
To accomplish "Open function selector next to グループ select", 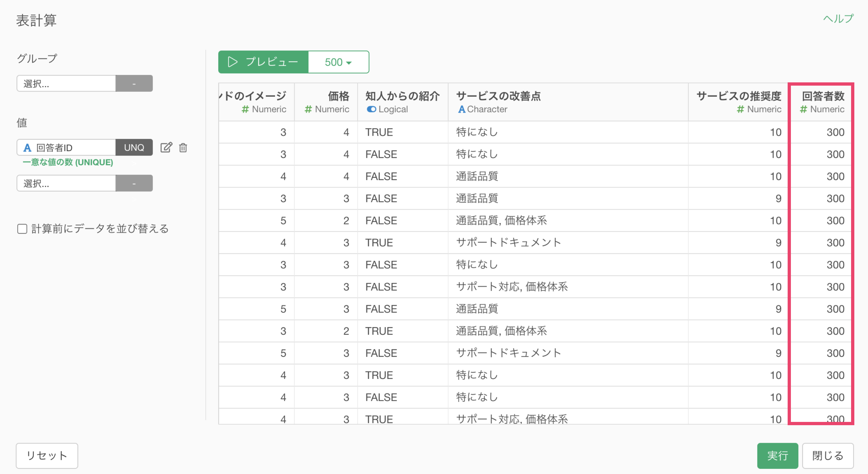I will pyautogui.click(x=134, y=83).
